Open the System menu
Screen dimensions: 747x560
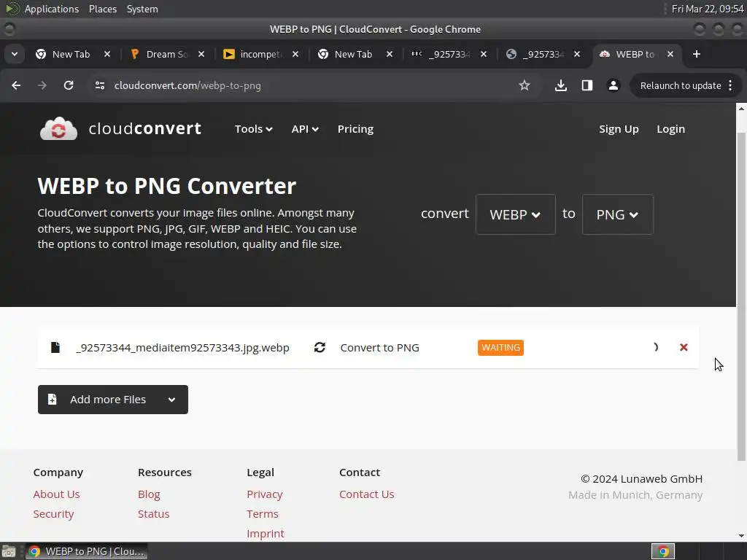click(x=142, y=9)
